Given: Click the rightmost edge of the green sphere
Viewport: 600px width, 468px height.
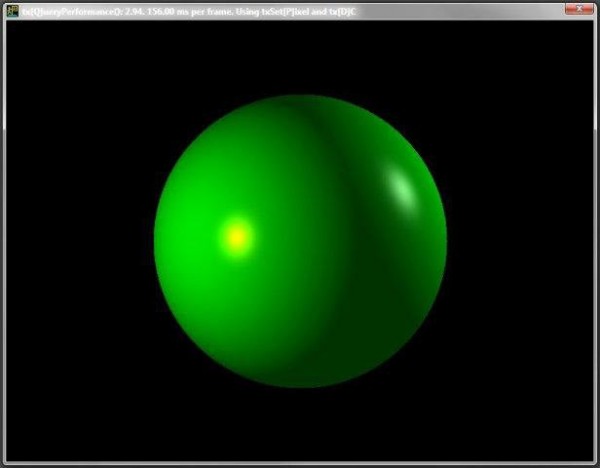Looking at the screenshot, I should coord(445,242).
